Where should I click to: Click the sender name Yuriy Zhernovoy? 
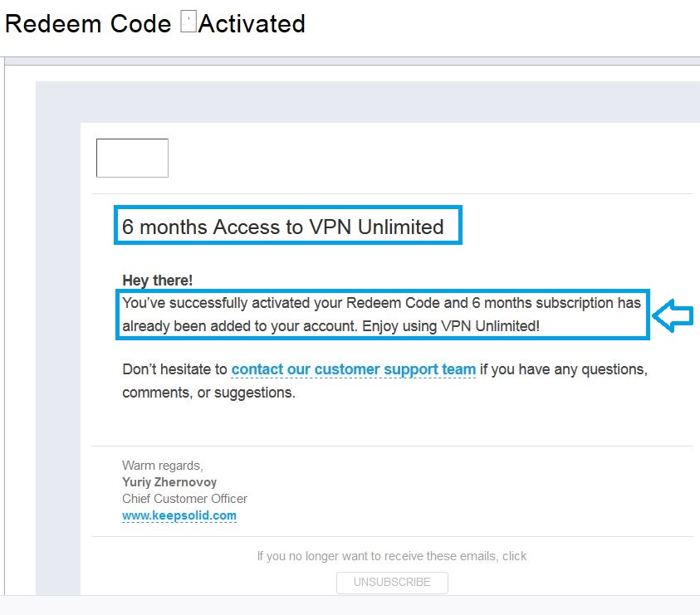point(169,482)
